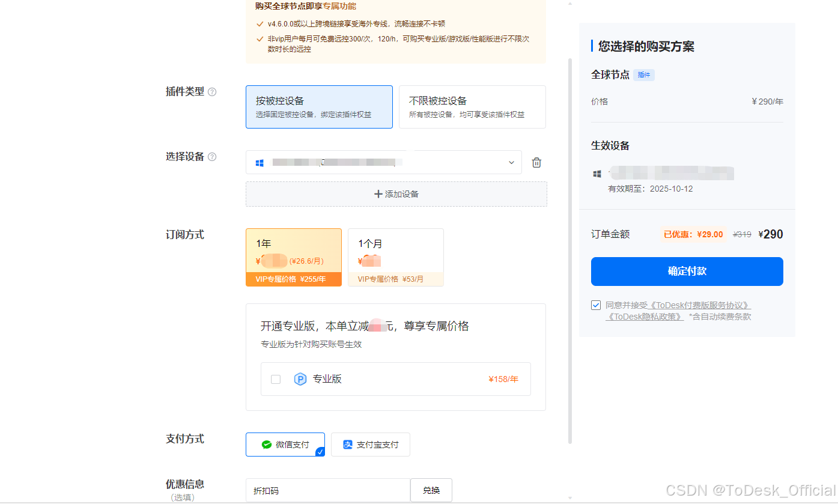The height and width of the screenshot is (504, 838).
Task: Choose the 1个月 subscription option
Action: coord(396,257)
